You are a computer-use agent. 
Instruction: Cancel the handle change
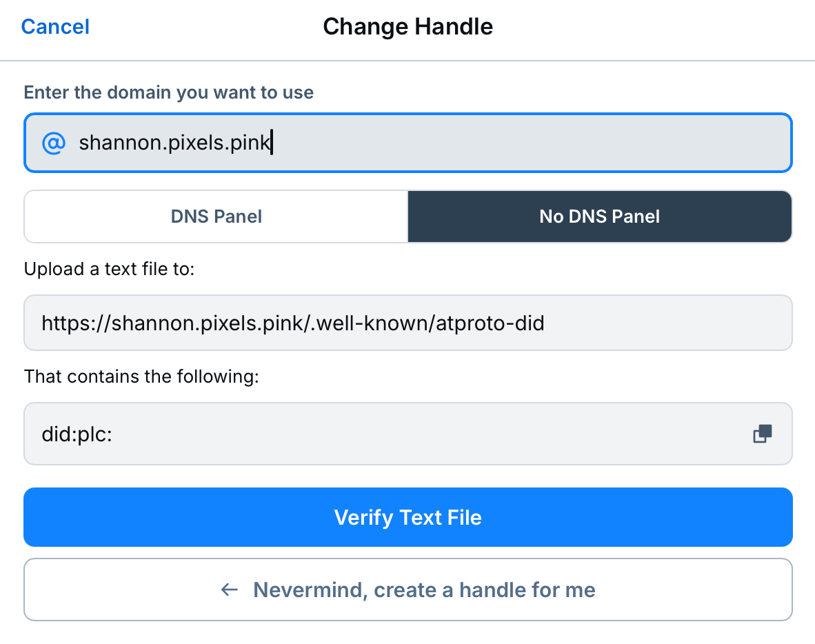coord(54,26)
